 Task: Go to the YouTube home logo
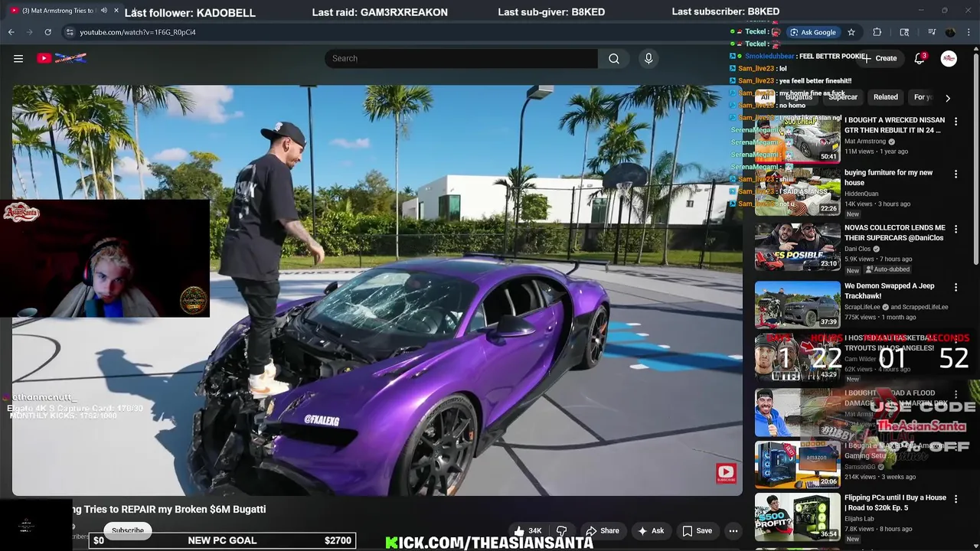coord(62,58)
